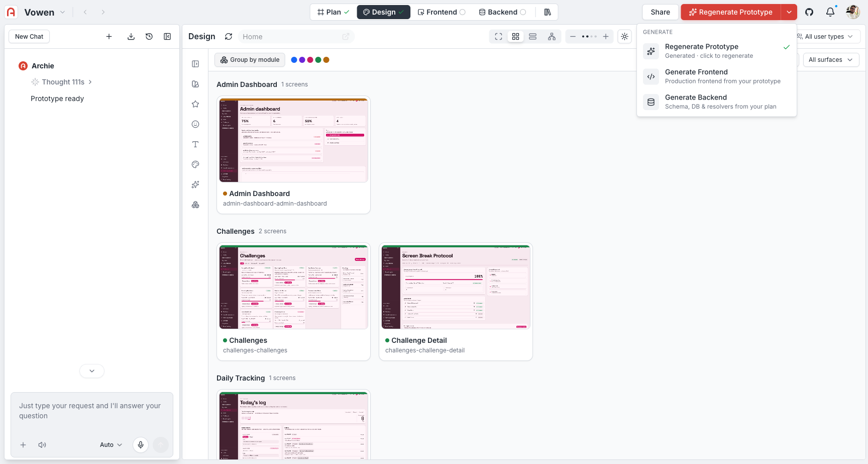Open the Vowen project dropdown chevron
This screenshot has height=464, width=868.
click(x=63, y=12)
